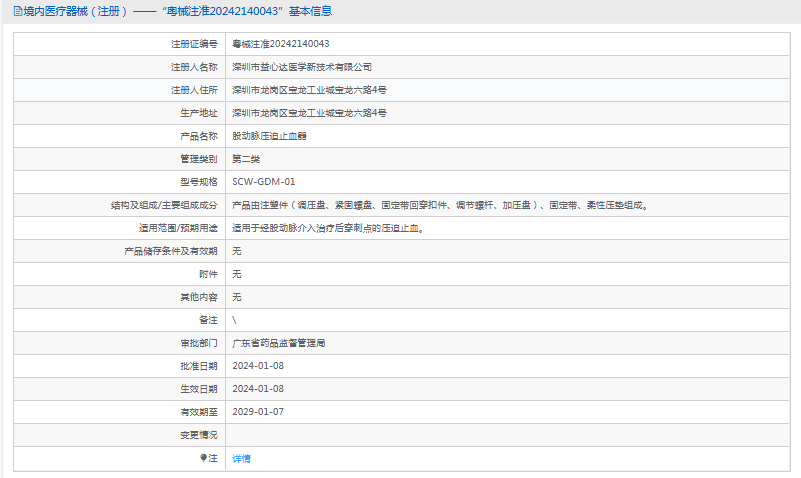Click the 批准日期 label
Viewport: 801px width, 478px height.
coord(199,366)
